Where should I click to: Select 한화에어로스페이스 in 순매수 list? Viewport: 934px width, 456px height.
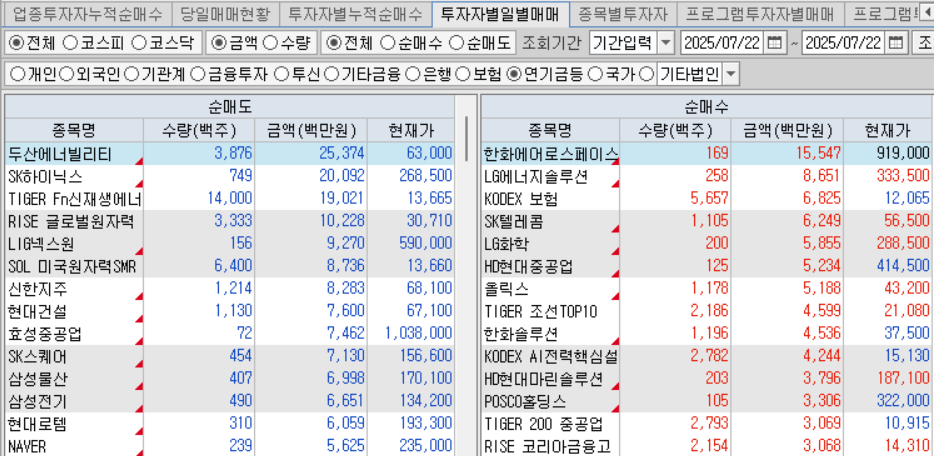pos(706,154)
